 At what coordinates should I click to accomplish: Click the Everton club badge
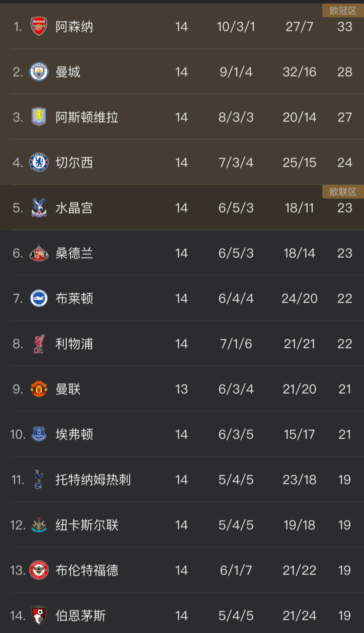39,434
